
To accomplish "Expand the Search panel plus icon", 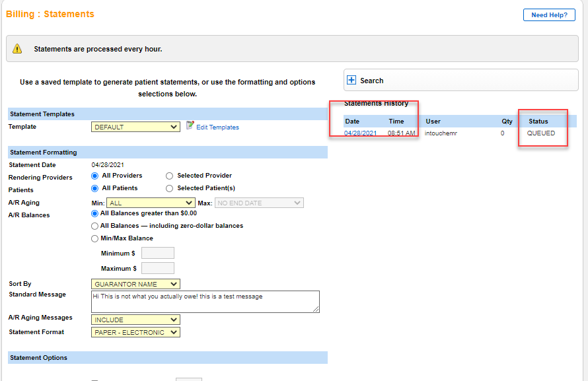I will 351,81.
